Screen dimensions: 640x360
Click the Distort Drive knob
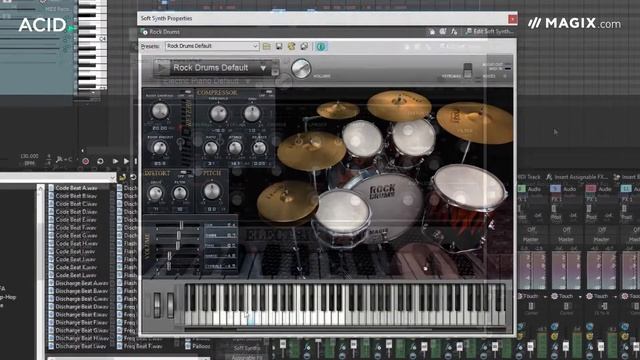(155, 193)
